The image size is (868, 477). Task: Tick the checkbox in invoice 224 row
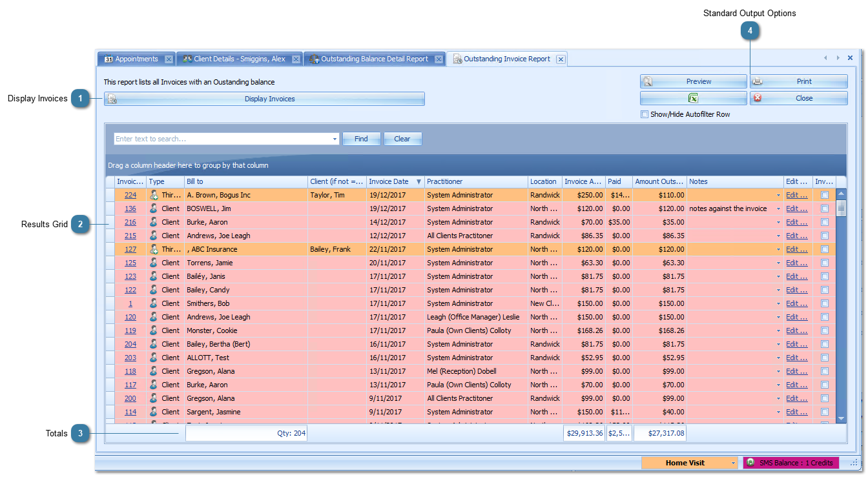click(x=825, y=195)
